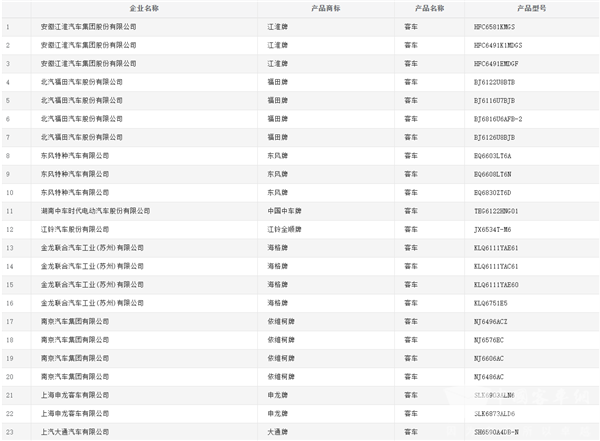The image size is (600, 441).
Task: Select model KLQ6751E5 cell
Action: pyautogui.click(x=491, y=302)
